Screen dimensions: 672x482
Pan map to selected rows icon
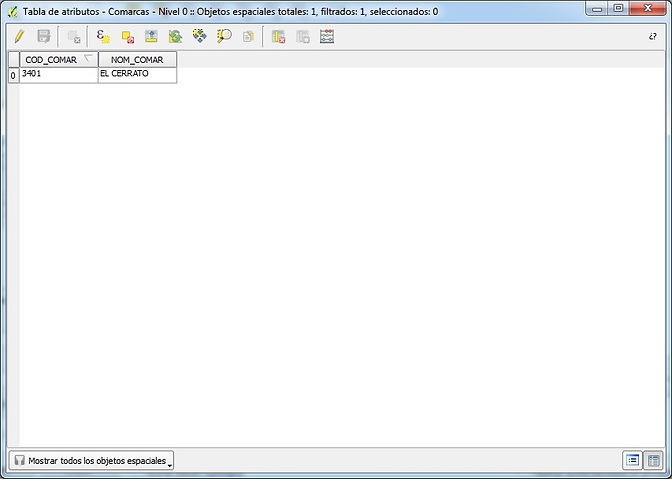(x=199, y=36)
